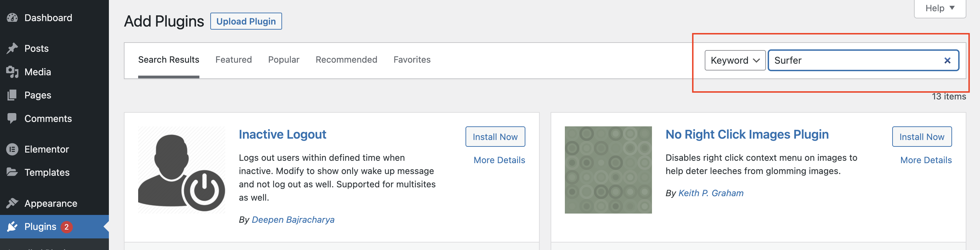980x250 pixels.
Task: Click the Dashboard gauge icon
Action: 12,18
